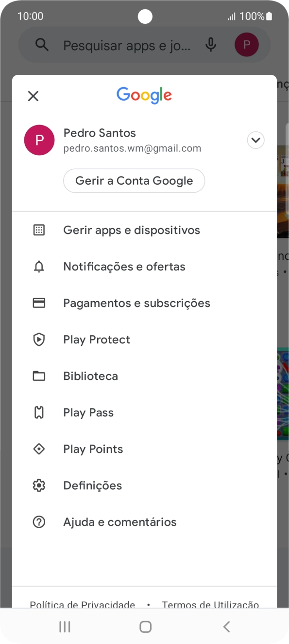The height and width of the screenshot is (644, 289).
Task: Expand the account switcher chevron
Action: click(x=255, y=140)
